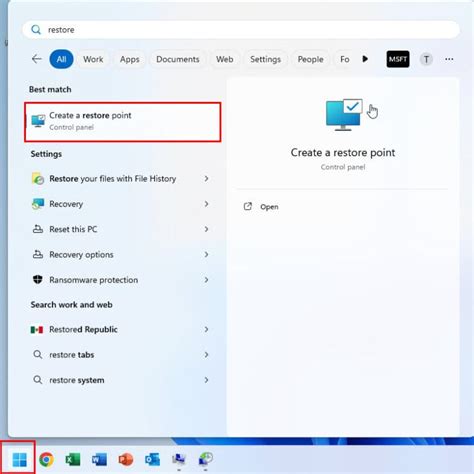
Task: Expand the Restored Republic chevron
Action: point(206,329)
